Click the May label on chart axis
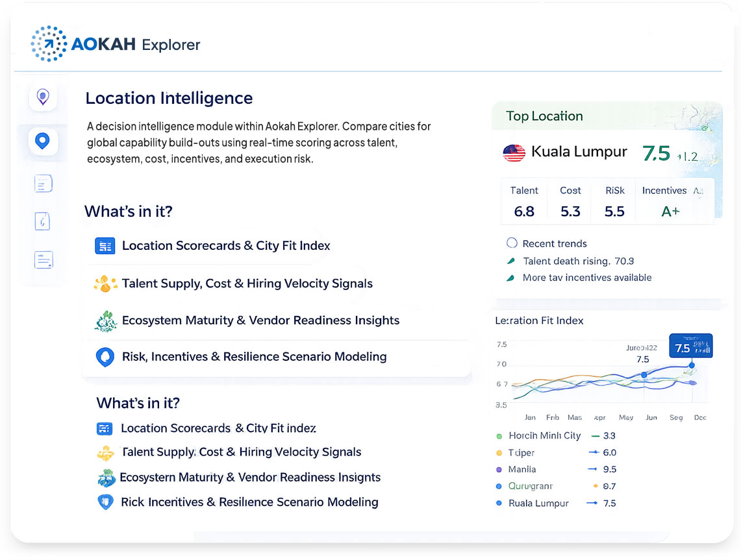The height and width of the screenshot is (560, 741). click(x=626, y=417)
